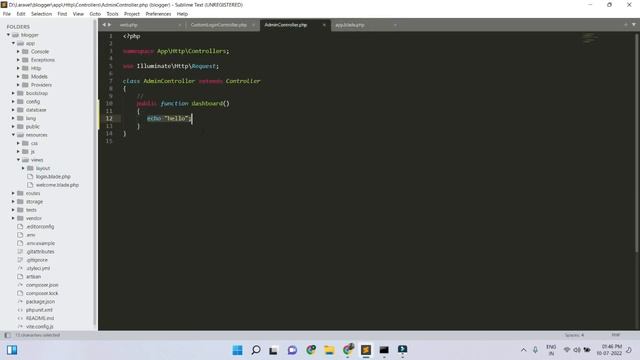Expand the config folder arrow
Screen dimensions: 640x360
pos(13,102)
